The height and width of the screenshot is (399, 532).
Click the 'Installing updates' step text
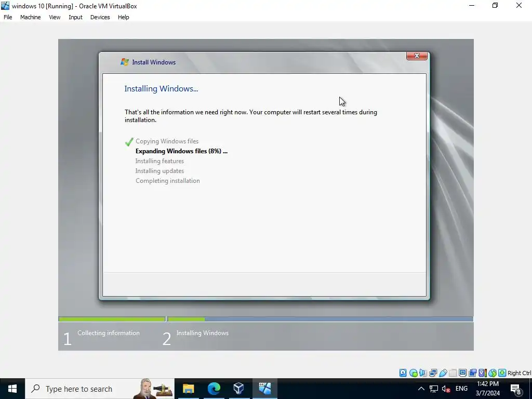pos(159,170)
